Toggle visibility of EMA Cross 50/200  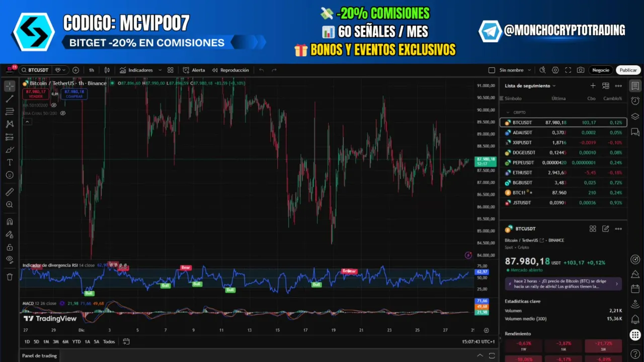pyautogui.click(x=63, y=113)
